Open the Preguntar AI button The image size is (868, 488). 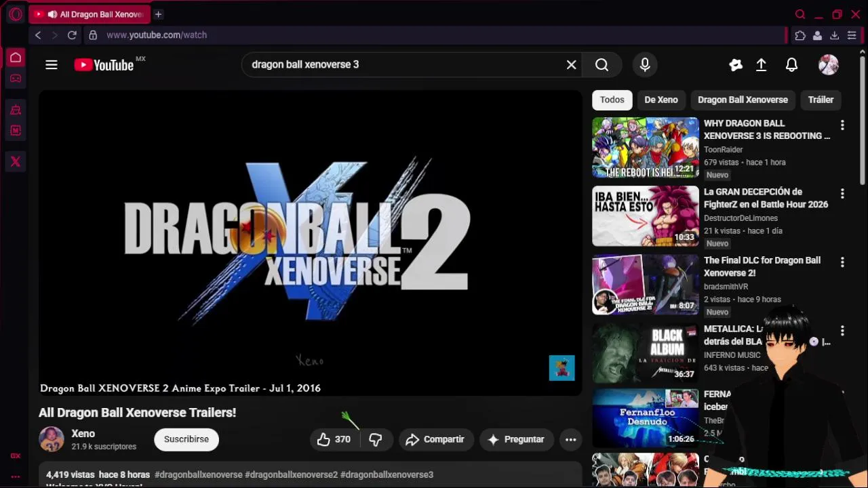tap(516, 439)
